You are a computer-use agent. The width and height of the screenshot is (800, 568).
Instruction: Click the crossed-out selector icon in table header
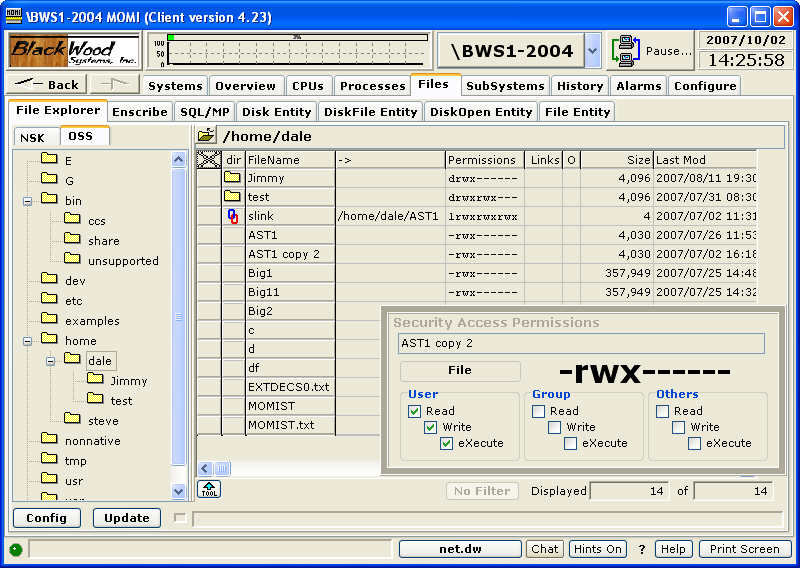(x=209, y=160)
